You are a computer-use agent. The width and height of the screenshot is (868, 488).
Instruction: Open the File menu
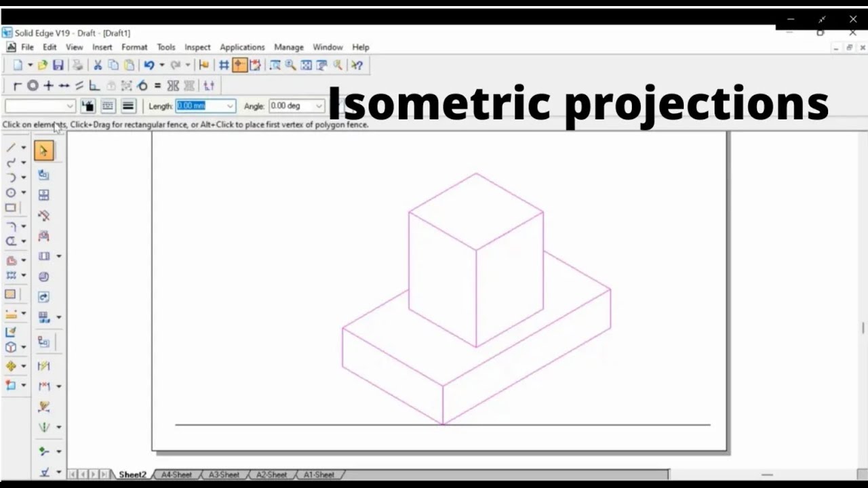[x=27, y=47]
